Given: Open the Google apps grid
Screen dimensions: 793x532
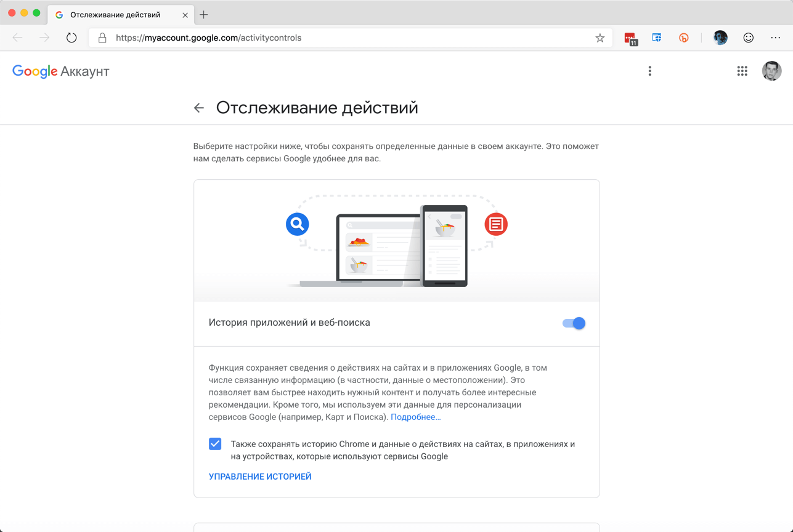Looking at the screenshot, I should (742, 71).
